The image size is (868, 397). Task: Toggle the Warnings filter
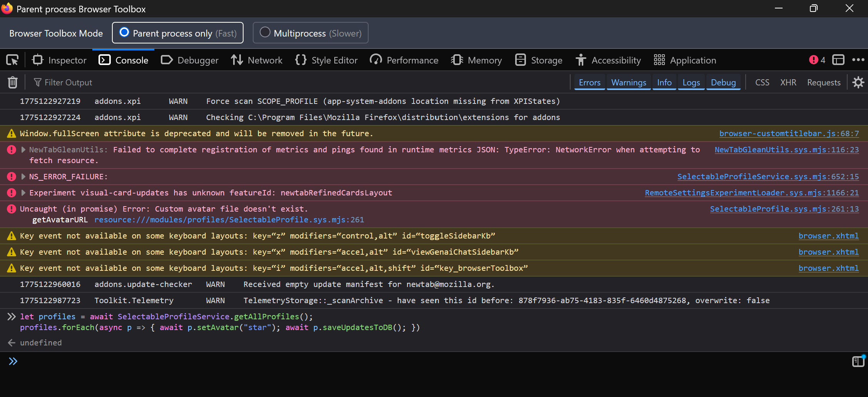[x=629, y=83]
